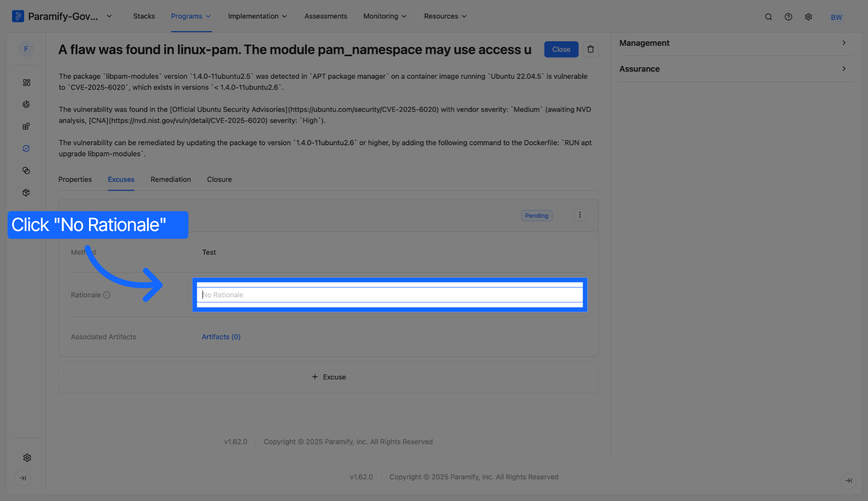This screenshot has width=868, height=501.
Task: Open the Programs dropdown menu
Action: [191, 16]
